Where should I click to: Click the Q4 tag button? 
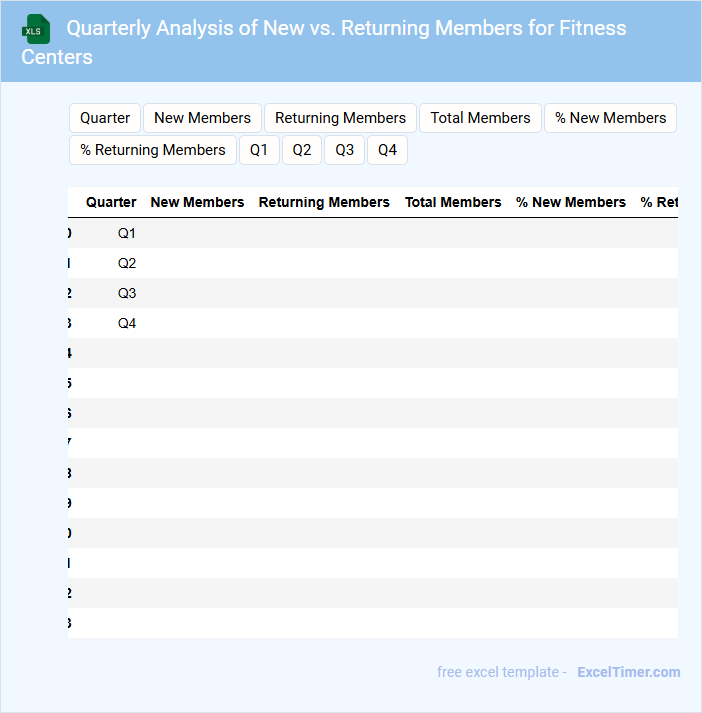[387, 150]
